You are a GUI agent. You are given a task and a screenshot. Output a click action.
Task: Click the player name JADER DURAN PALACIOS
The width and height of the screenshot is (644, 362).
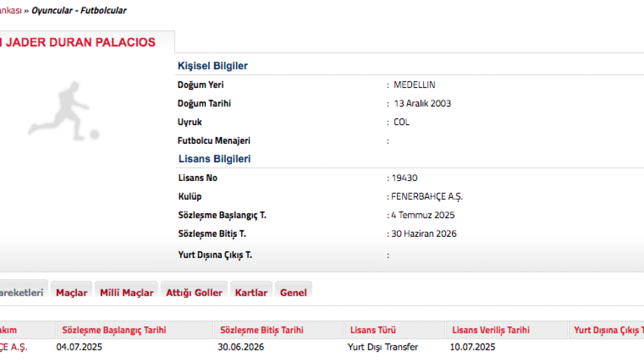(78, 42)
